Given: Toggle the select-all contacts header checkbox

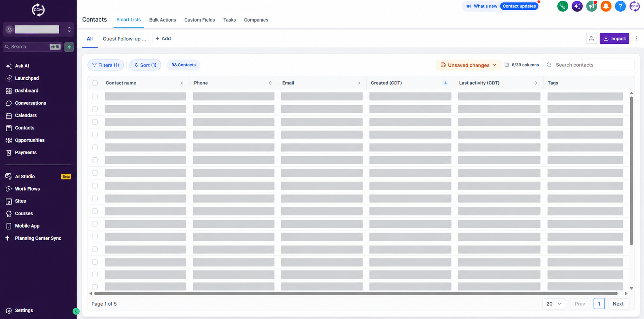Looking at the screenshot, I should tap(95, 83).
